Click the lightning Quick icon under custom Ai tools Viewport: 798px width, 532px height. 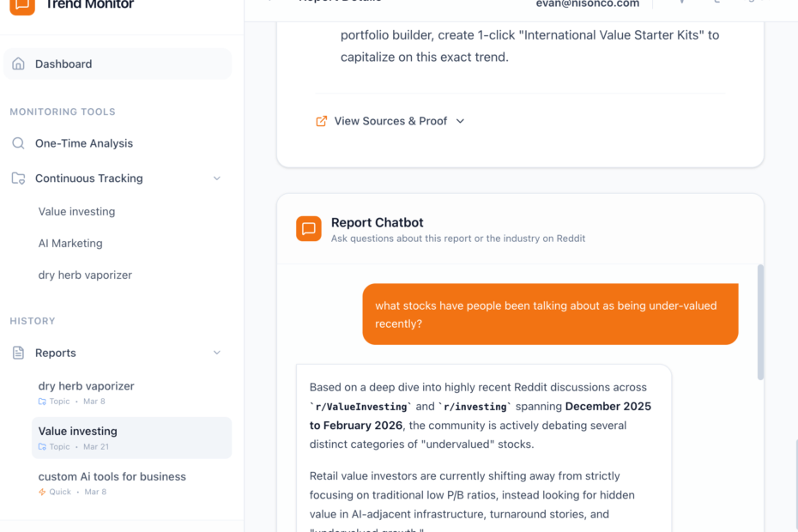[42, 493]
